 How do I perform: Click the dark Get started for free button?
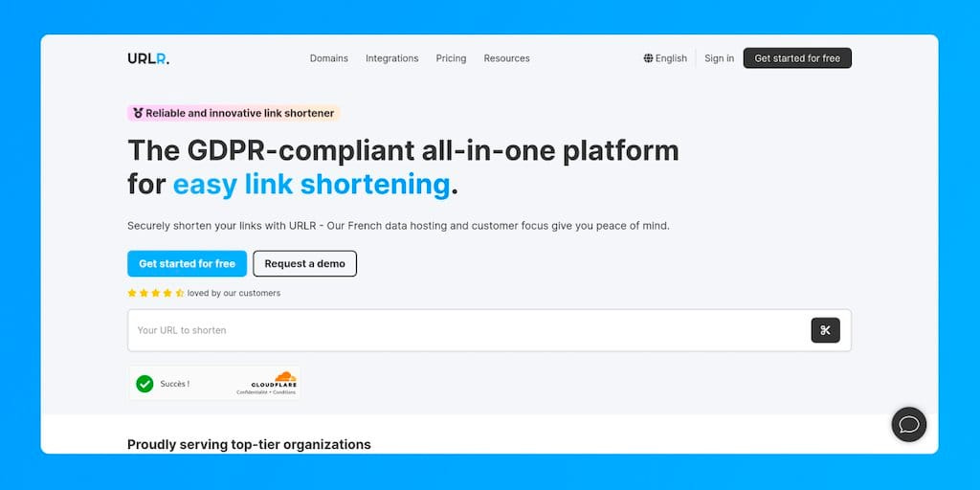[x=797, y=58]
